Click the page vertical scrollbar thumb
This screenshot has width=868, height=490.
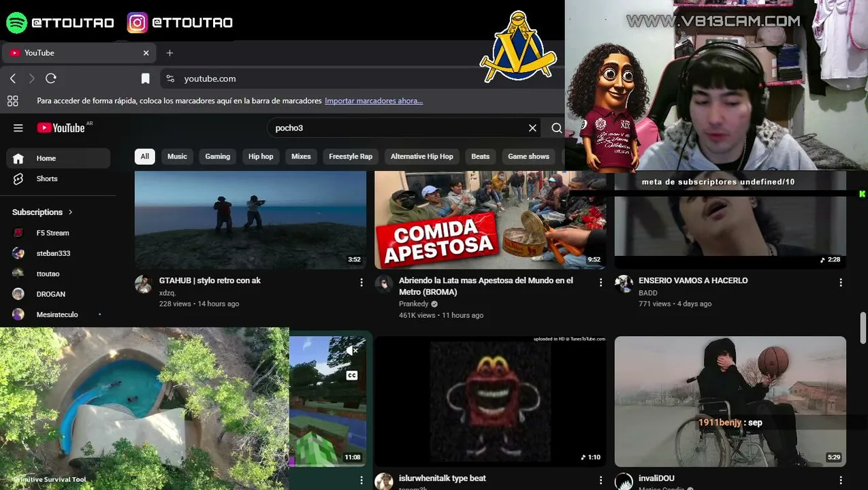pyautogui.click(x=863, y=329)
